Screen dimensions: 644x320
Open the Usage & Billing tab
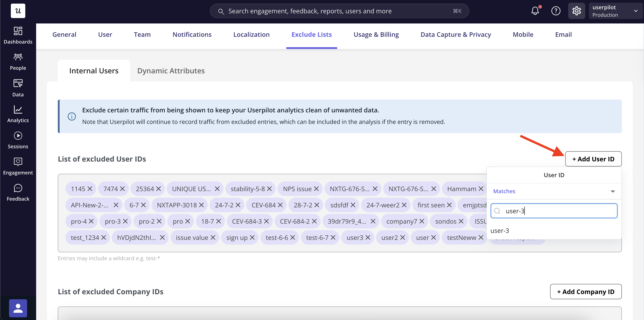click(x=376, y=35)
